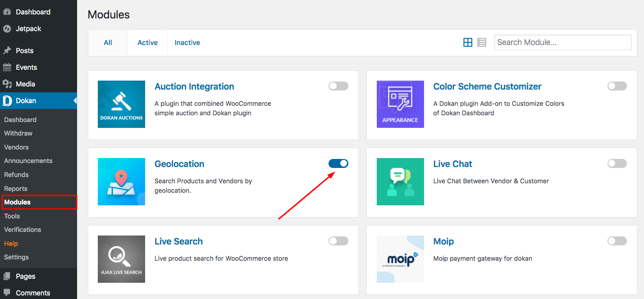The width and height of the screenshot is (644, 299).
Task: Click the Search Module input field
Action: click(x=563, y=42)
